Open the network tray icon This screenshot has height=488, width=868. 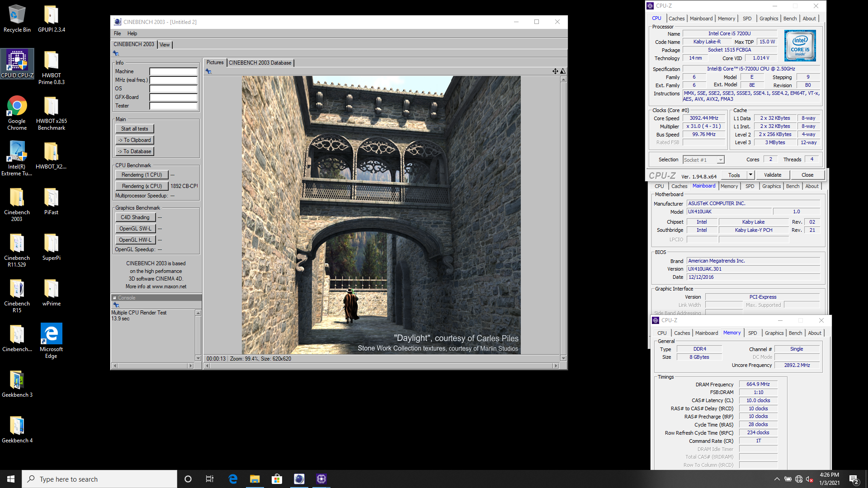pyautogui.click(x=799, y=479)
